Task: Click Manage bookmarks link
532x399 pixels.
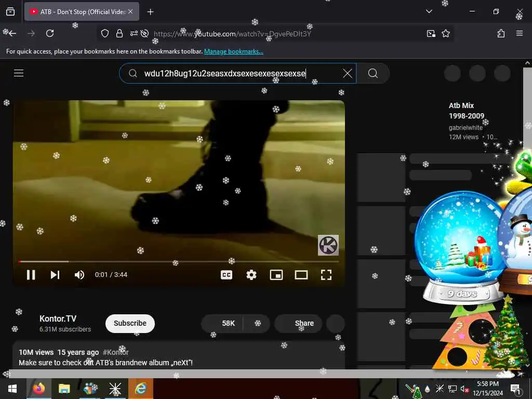Action: [233, 51]
